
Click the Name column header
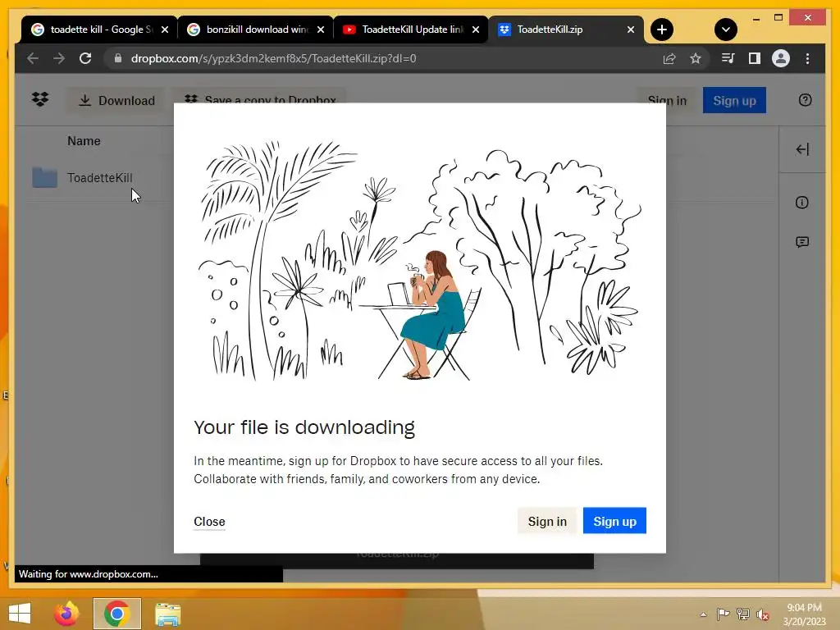coord(84,141)
